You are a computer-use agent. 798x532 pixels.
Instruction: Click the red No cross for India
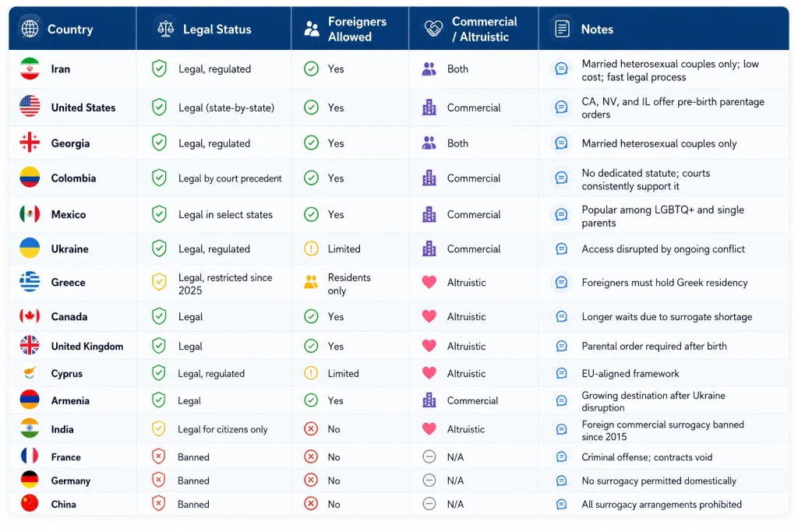311,428
